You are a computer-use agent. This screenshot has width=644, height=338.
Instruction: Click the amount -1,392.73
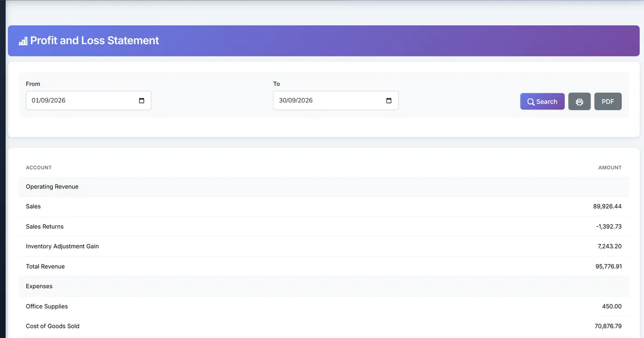coord(609,226)
